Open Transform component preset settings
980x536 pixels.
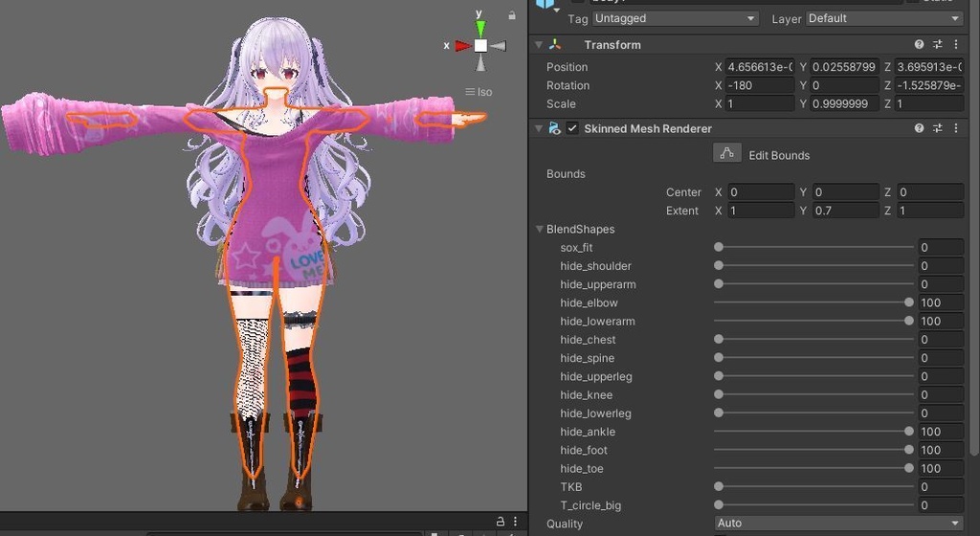coord(938,45)
